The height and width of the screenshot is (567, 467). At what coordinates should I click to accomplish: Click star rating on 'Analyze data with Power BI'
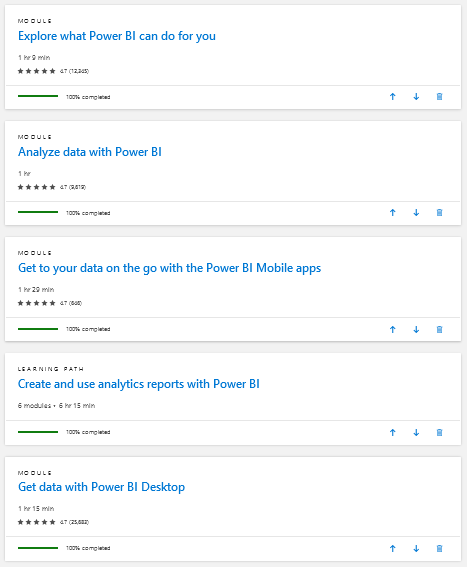37,187
